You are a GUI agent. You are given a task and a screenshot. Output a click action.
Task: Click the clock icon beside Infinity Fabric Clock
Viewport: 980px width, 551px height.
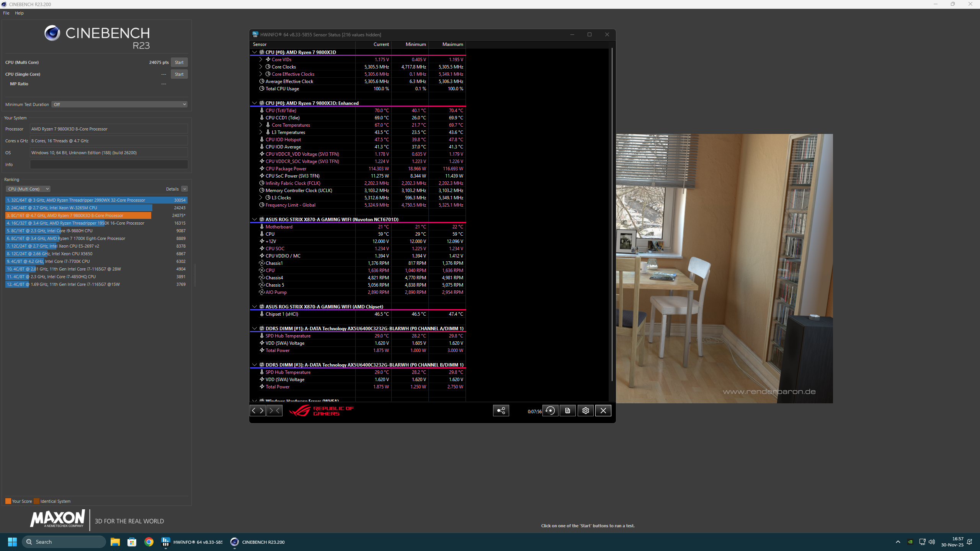pyautogui.click(x=262, y=183)
